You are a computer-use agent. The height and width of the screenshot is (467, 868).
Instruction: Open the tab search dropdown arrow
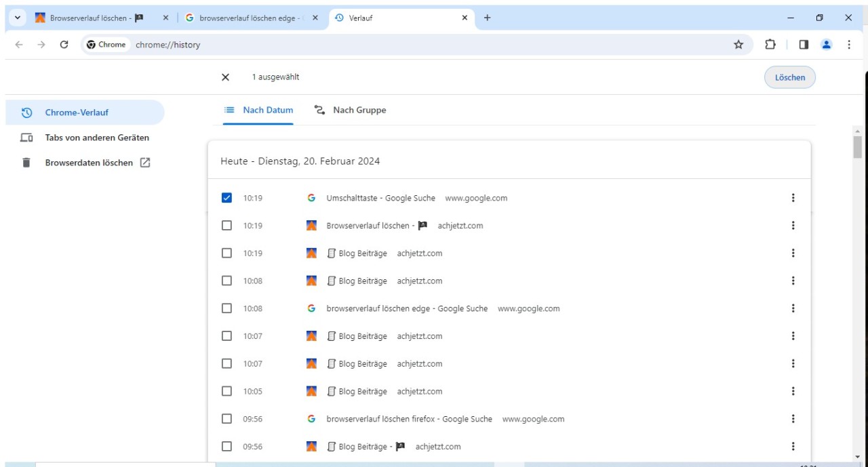[18, 18]
